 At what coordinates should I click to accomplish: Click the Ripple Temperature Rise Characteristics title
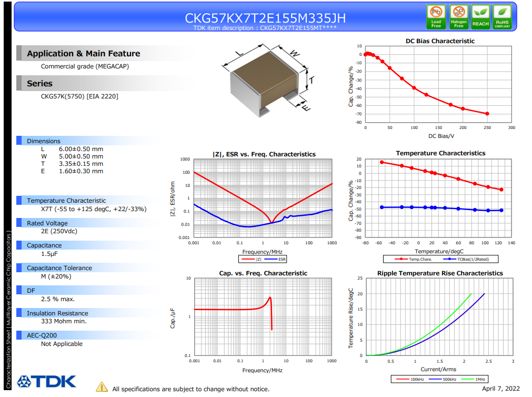[x=440, y=273]
